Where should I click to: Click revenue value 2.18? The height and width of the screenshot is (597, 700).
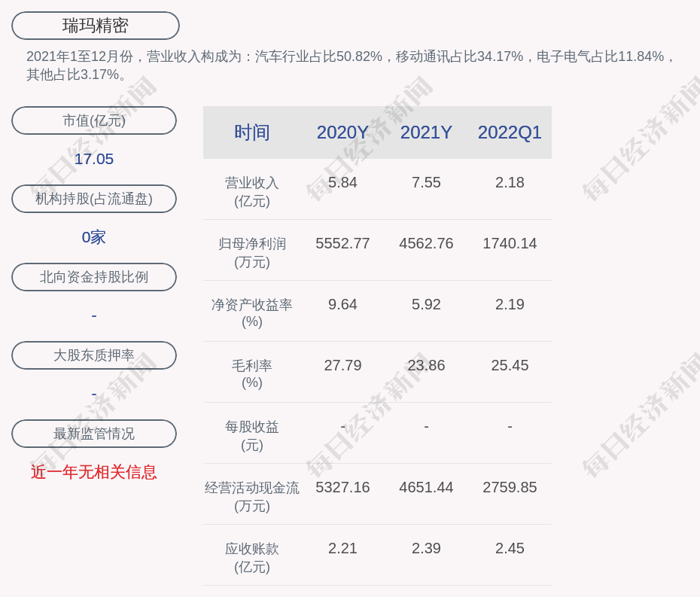pyautogui.click(x=510, y=183)
